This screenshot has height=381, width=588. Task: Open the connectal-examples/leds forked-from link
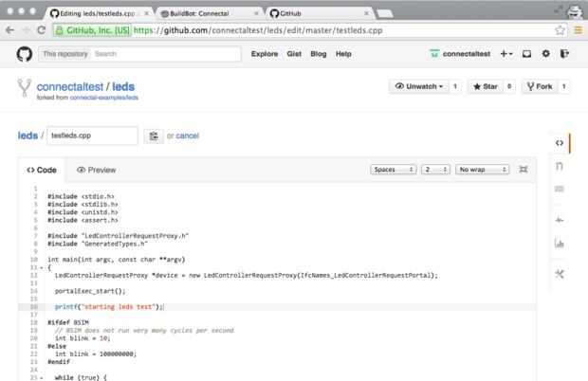(104, 98)
